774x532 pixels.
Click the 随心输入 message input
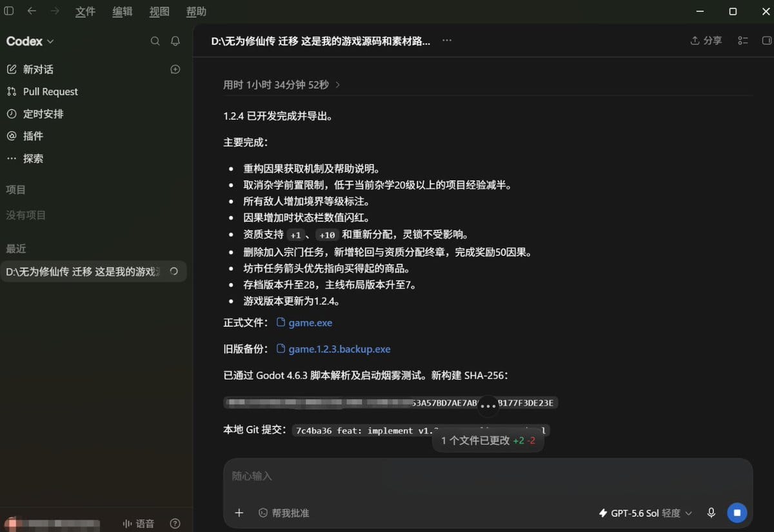click(x=488, y=477)
